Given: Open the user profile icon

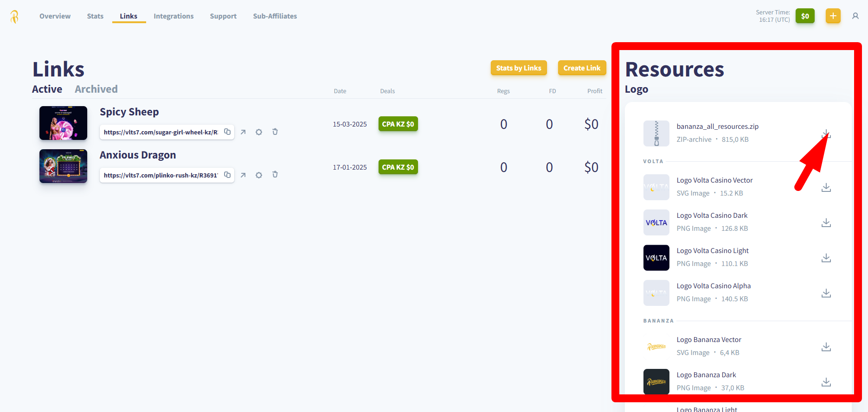Looking at the screenshot, I should [855, 16].
